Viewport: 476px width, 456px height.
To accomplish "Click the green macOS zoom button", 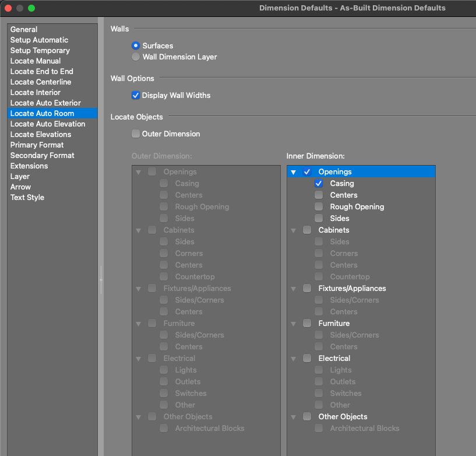I will coord(31,8).
